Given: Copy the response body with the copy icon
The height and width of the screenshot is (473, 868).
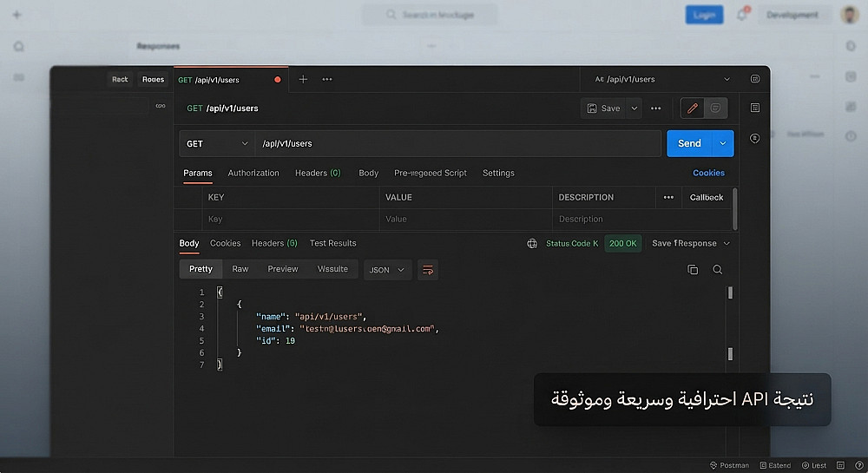Looking at the screenshot, I should click(693, 269).
